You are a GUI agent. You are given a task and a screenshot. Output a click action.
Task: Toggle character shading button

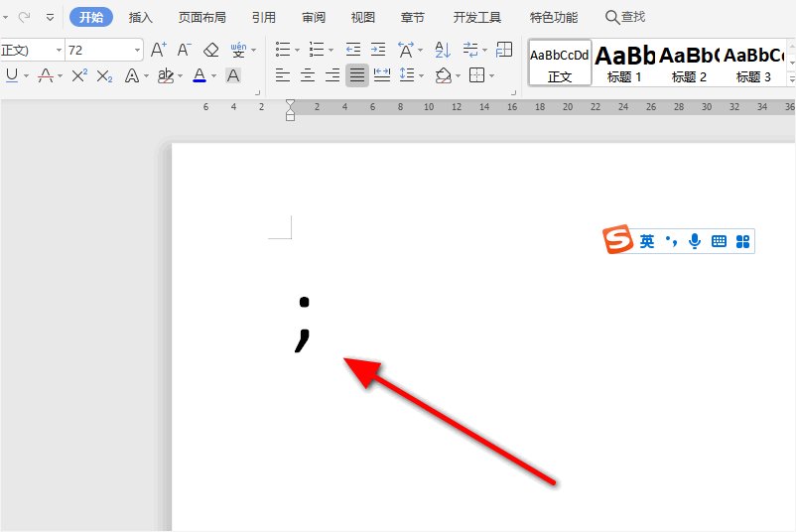point(233,75)
